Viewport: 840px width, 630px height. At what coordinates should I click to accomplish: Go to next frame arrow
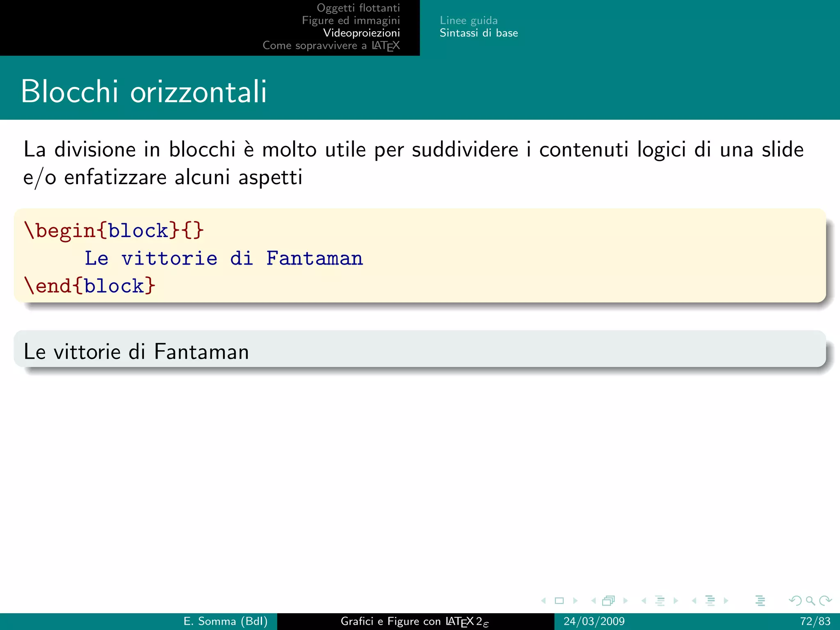click(x=625, y=601)
